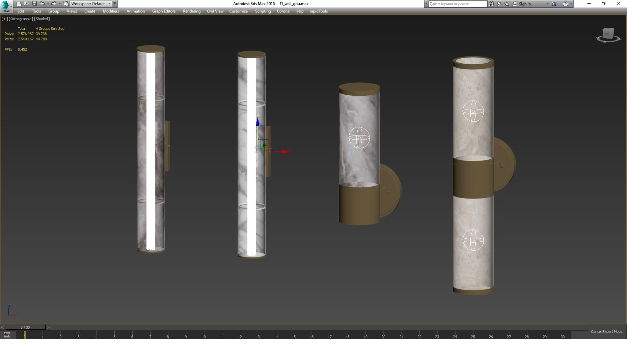Open the redo history dropdown arrow

click(59, 4)
